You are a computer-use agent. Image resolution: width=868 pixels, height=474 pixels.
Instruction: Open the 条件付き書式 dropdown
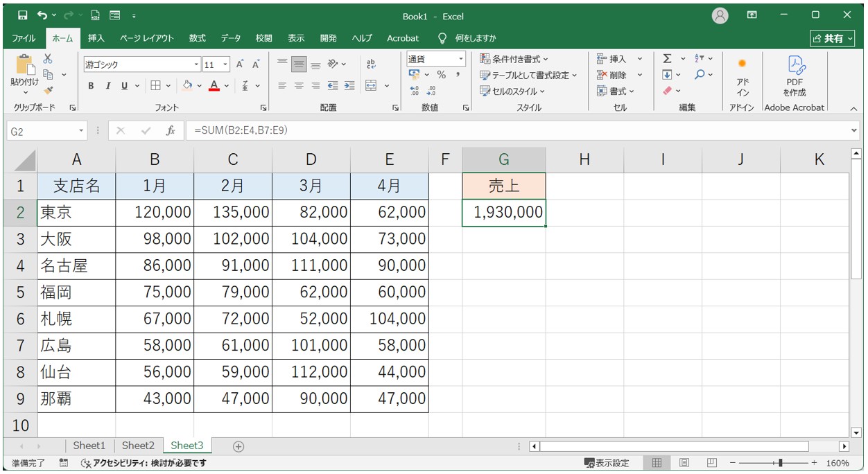514,59
